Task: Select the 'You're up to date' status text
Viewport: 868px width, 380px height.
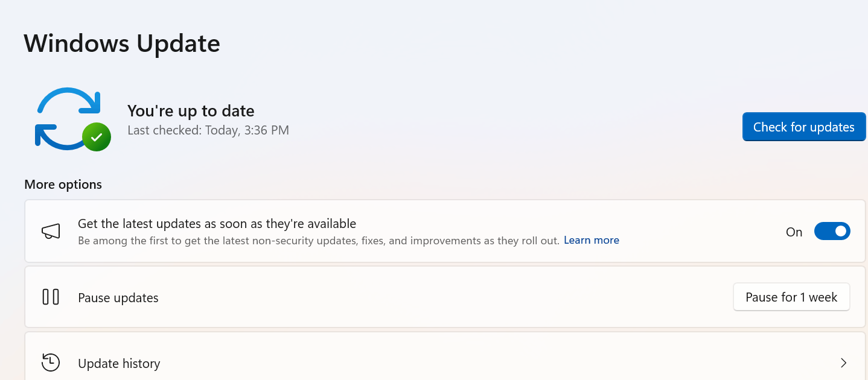Action: pyautogui.click(x=191, y=111)
